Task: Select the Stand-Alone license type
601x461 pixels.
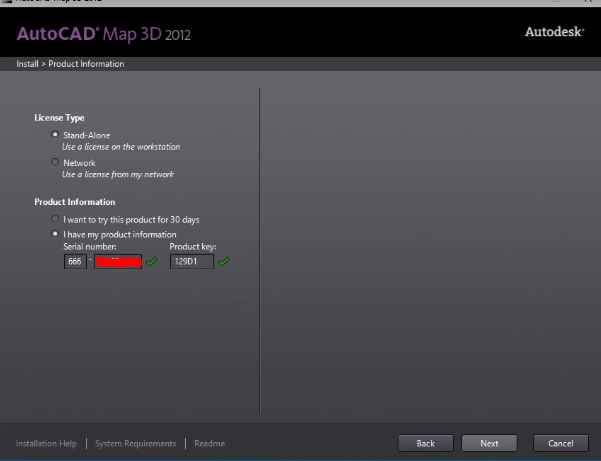Action: [x=55, y=135]
